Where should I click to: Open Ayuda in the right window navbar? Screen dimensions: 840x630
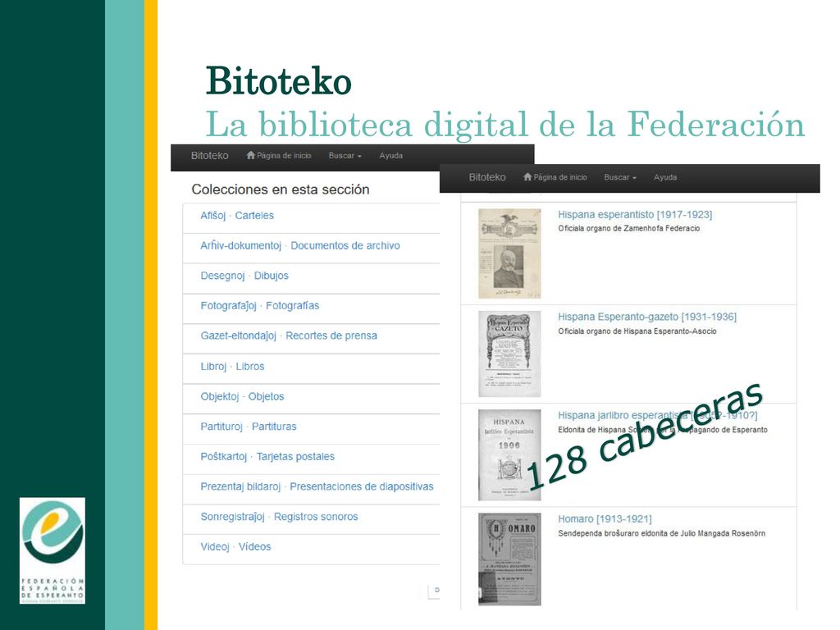665,177
